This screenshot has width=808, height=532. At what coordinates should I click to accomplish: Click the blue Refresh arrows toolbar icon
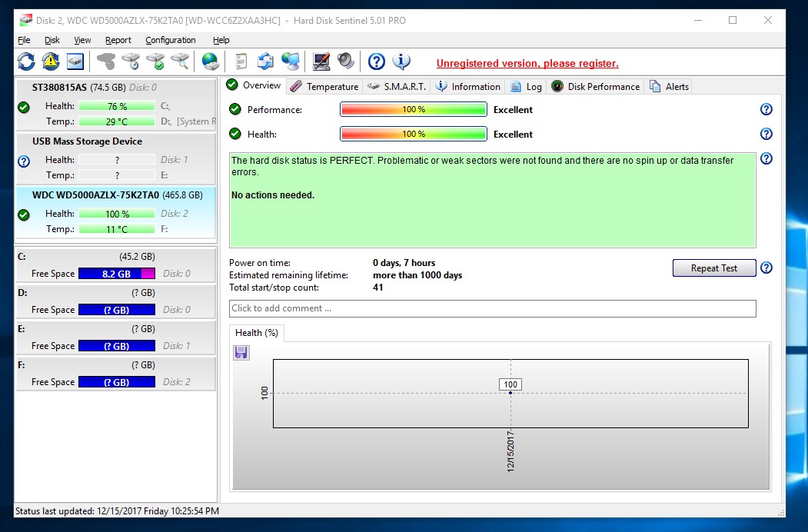26,62
